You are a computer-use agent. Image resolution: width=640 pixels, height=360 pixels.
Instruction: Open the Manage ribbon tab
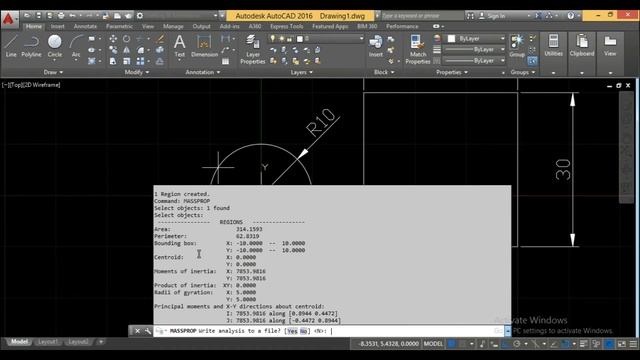point(173,27)
